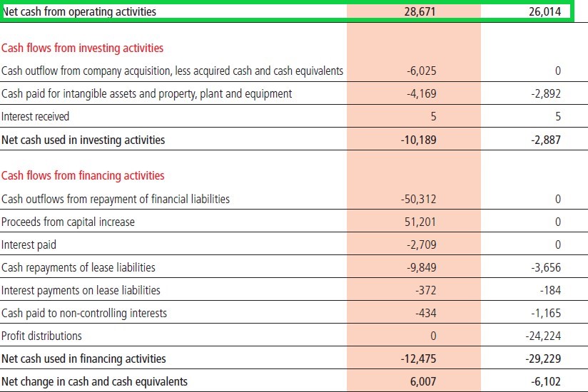The width and height of the screenshot is (588, 392).
Task: Select the 6,007 net change in cash value
Action: pos(423,381)
